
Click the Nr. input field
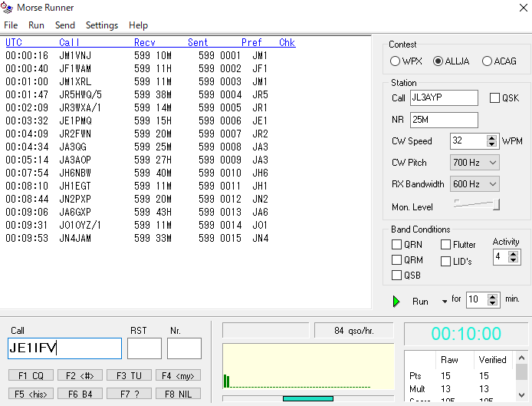184,348
